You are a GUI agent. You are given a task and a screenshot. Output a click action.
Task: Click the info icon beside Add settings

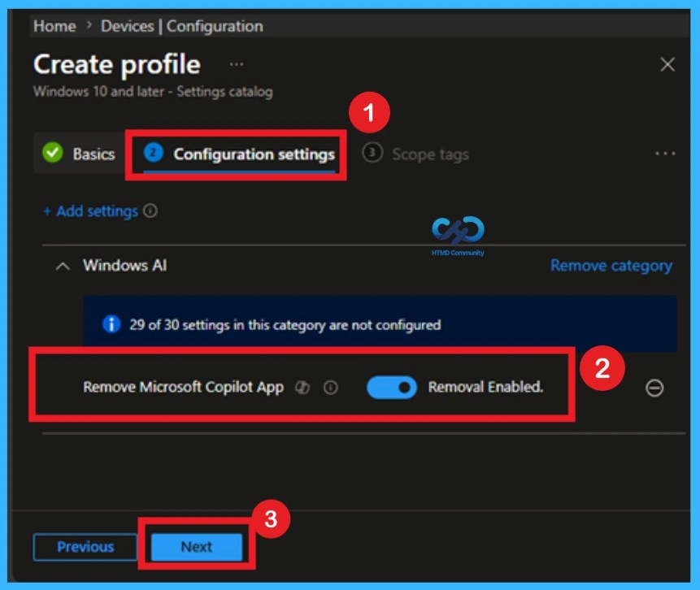tap(150, 210)
